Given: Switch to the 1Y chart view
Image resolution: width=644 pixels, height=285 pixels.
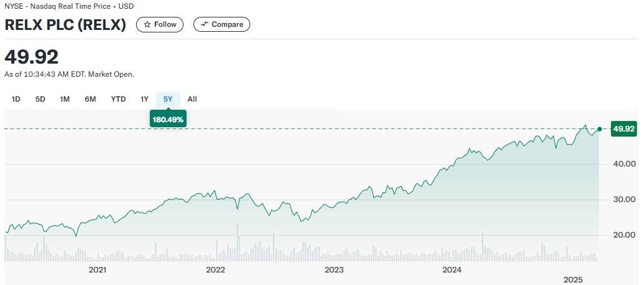Looking at the screenshot, I should coord(145,99).
